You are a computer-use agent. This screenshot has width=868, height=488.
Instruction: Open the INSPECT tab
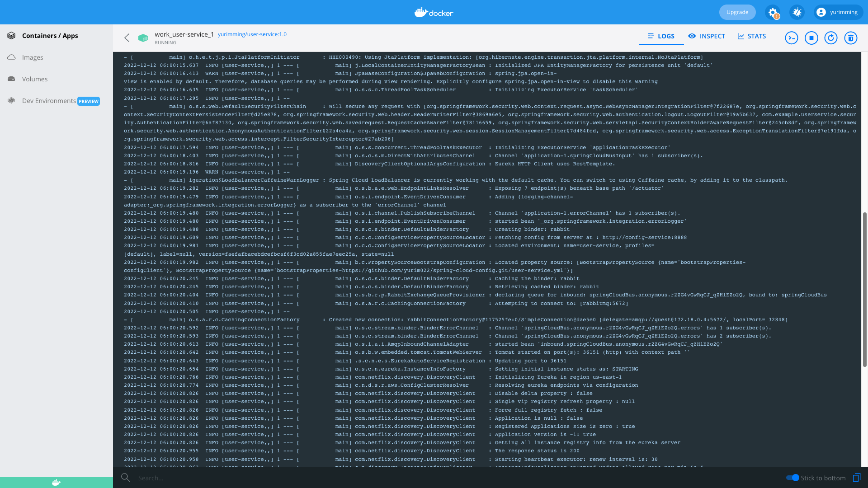707,36
